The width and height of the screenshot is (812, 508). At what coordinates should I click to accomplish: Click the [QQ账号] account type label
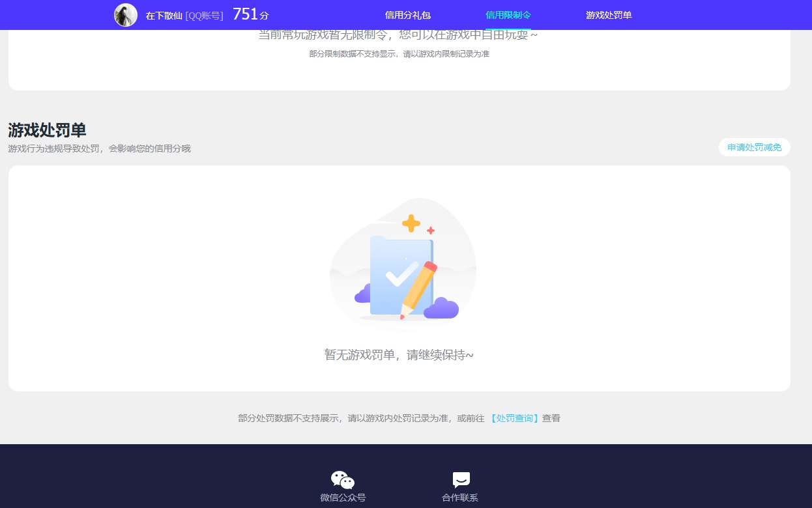click(x=204, y=16)
